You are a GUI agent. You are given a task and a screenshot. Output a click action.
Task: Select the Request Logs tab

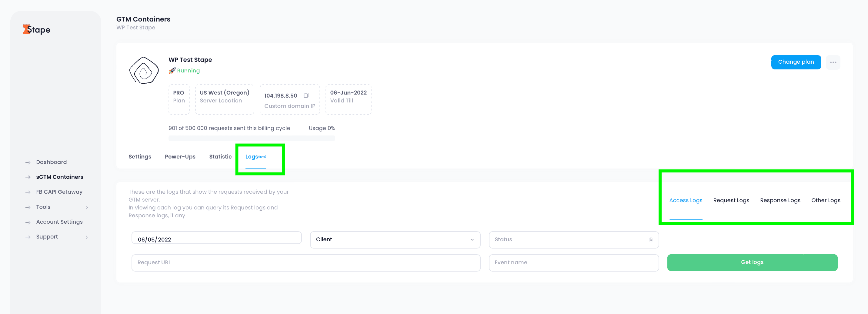tap(731, 200)
